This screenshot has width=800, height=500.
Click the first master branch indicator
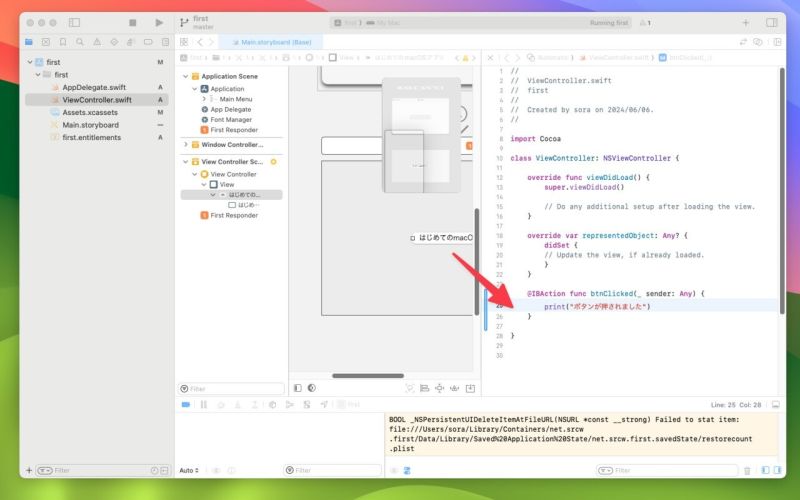pyautogui.click(x=197, y=22)
